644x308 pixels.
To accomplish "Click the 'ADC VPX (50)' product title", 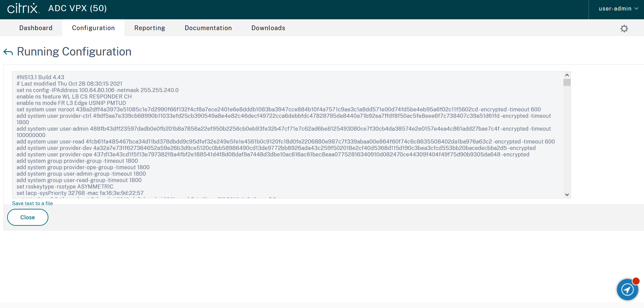I will pyautogui.click(x=77, y=8).
